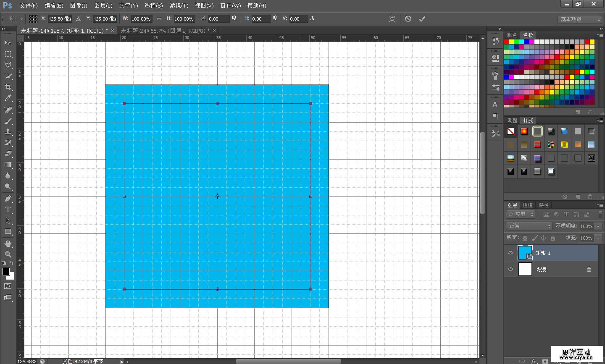Commit transform with the checkmark icon
This screenshot has height=364, width=605.
coord(422,19)
